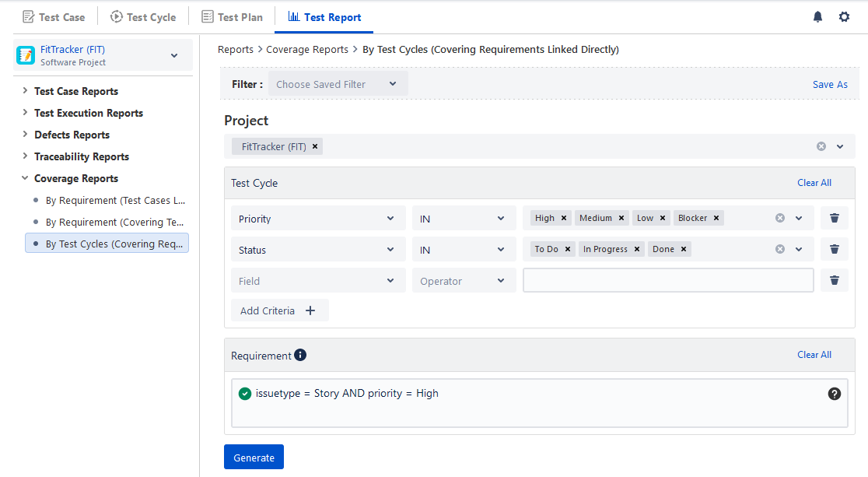Screen dimensions: 868x477
Task: Delete the Priority criteria row
Action: tap(835, 218)
